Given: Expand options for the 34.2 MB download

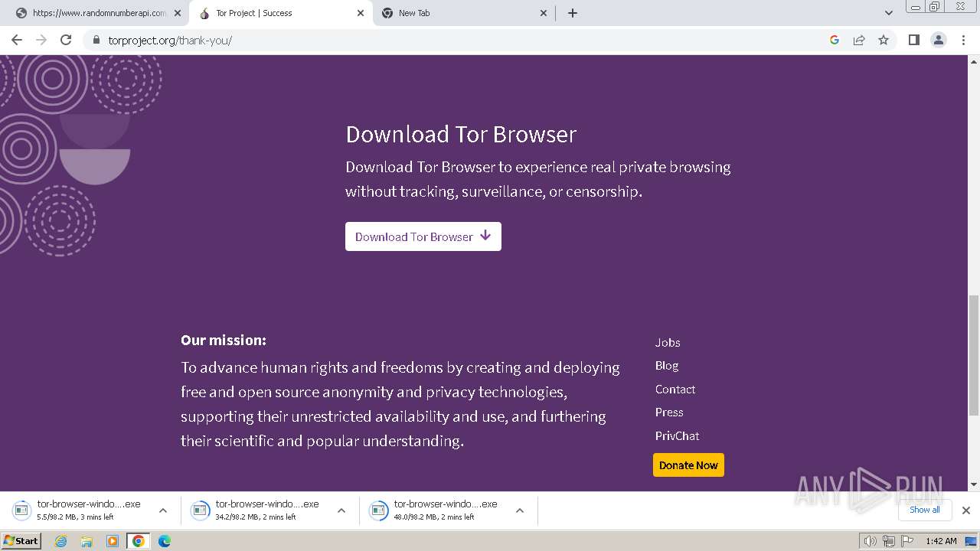Looking at the screenshot, I should tap(341, 510).
